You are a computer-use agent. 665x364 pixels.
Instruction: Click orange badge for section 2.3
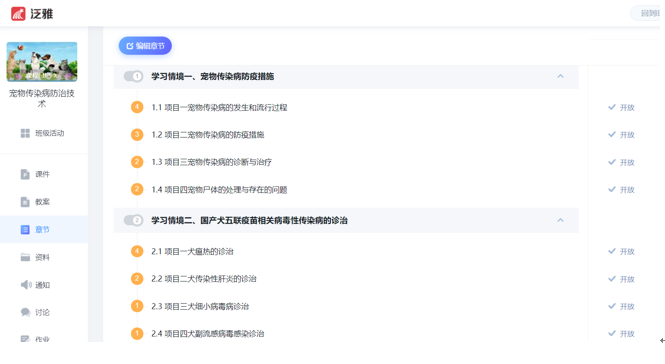[x=137, y=306]
